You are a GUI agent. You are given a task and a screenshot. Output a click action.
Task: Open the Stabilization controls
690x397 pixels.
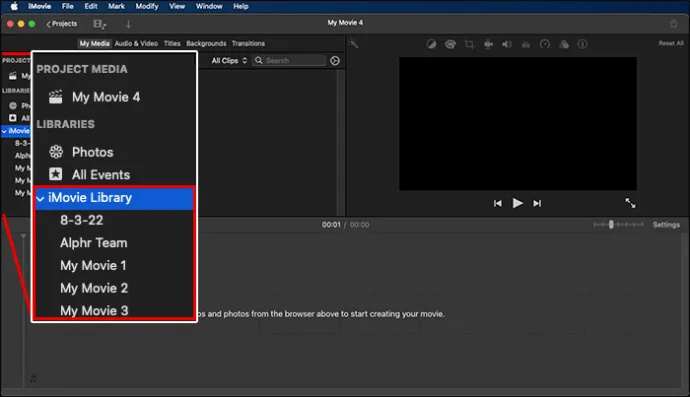[x=488, y=44]
